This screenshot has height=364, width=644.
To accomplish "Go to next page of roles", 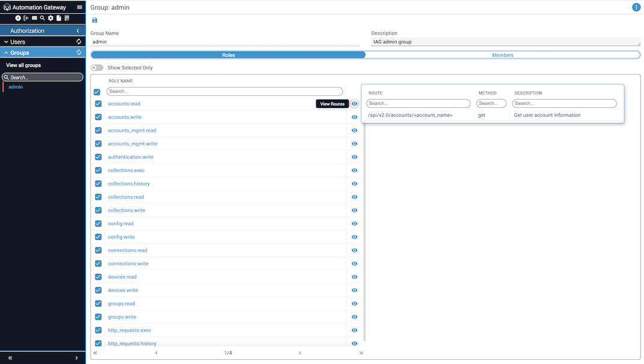I will (300, 353).
